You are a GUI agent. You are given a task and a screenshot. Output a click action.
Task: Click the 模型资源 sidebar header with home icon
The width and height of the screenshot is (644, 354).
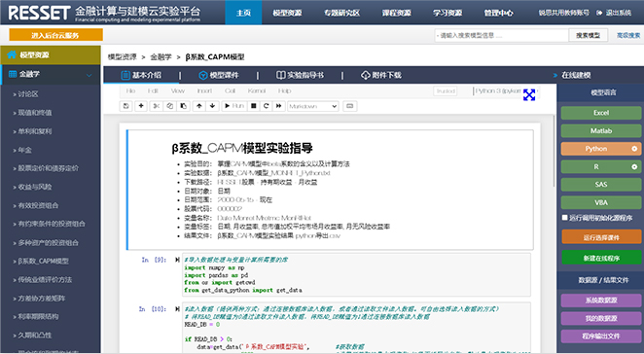[51, 55]
